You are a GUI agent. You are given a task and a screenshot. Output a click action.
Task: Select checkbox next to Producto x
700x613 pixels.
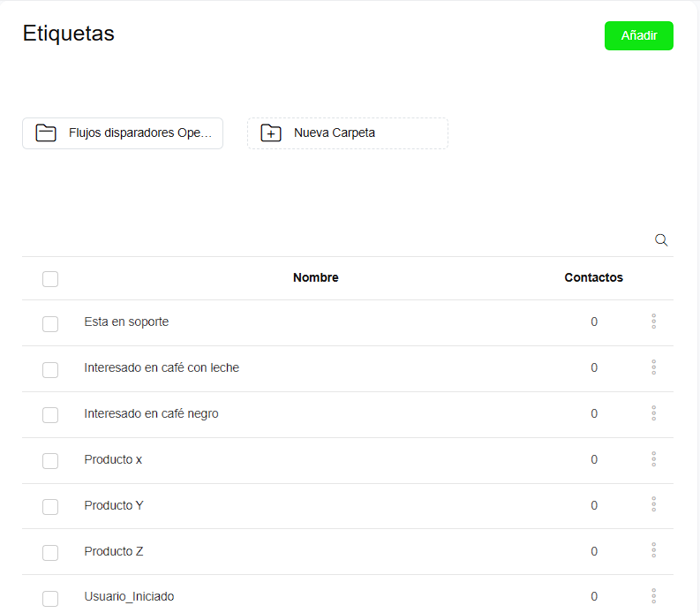click(50, 461)
